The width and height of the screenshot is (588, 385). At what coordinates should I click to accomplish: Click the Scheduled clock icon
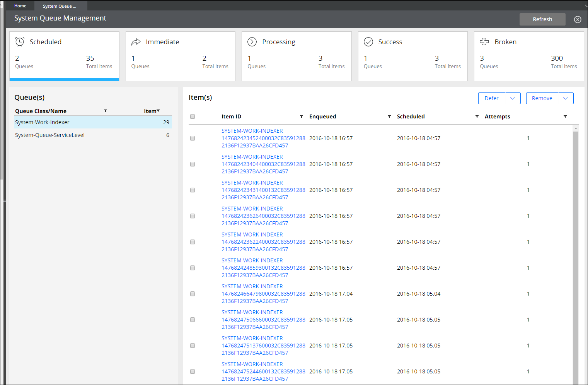point(20,41)
